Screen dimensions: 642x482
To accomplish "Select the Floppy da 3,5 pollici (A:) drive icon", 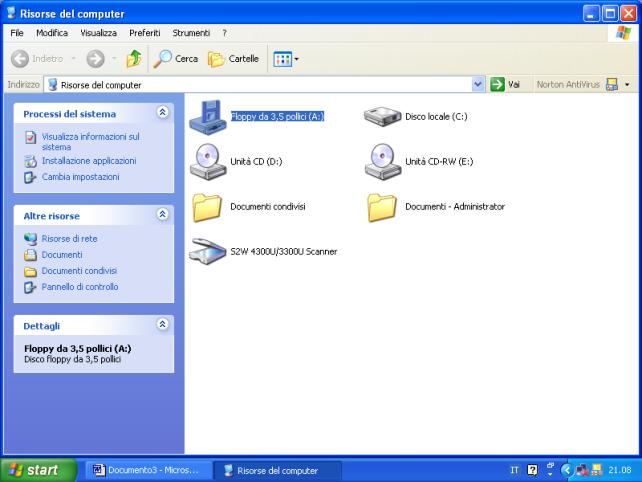I will coord(208,117).
